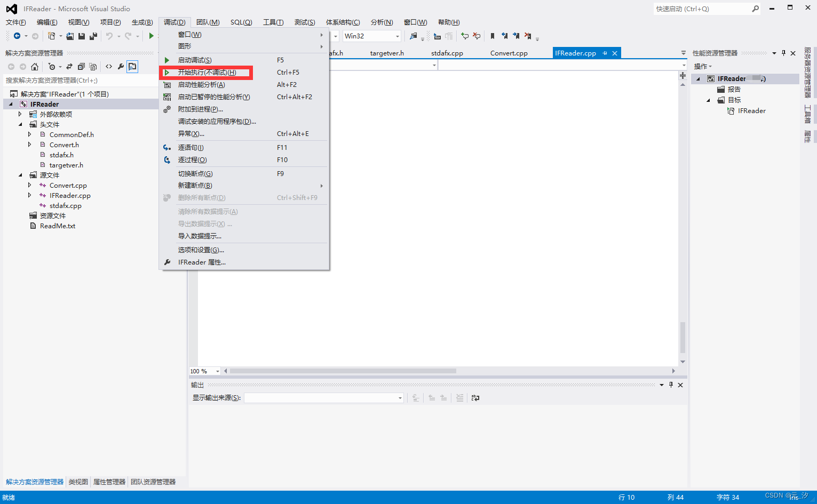Collapse the 源文件 folder node
Image resolution: width=817 pixels, height=504 pixels.
pyautogui.click(x=20, y=175)
